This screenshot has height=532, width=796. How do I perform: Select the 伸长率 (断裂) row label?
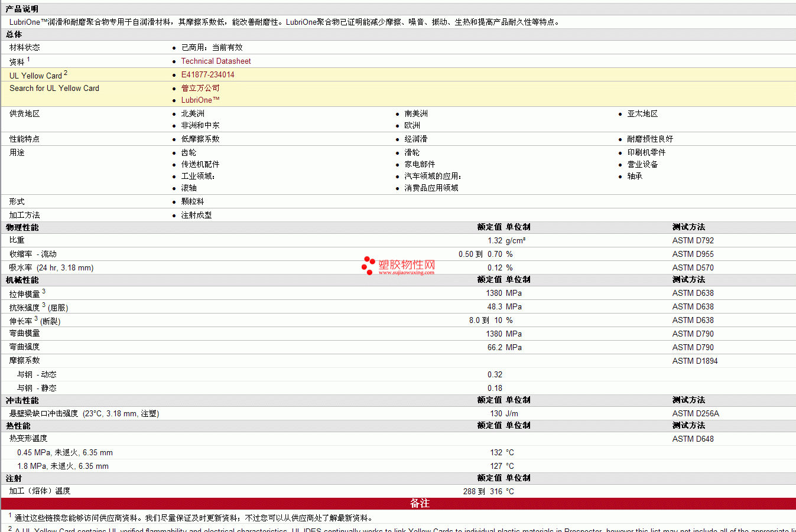tap(35, 320)
